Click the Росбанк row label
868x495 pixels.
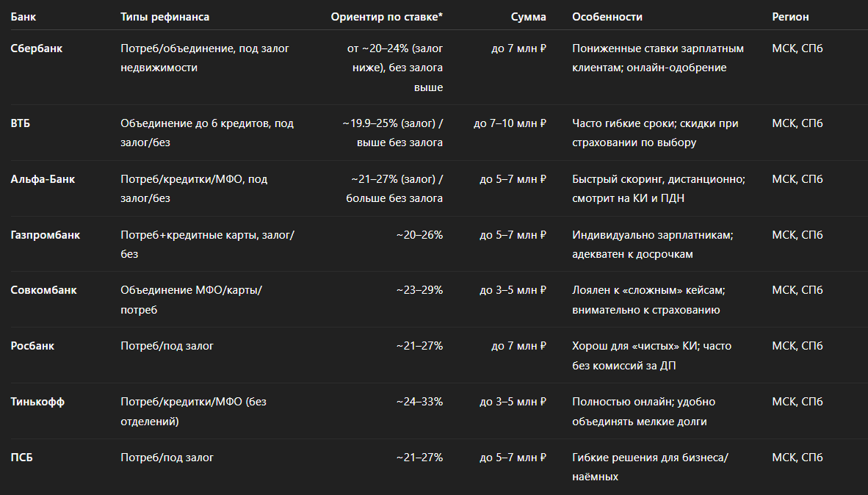pyautogui.click(x=32, y=346)
